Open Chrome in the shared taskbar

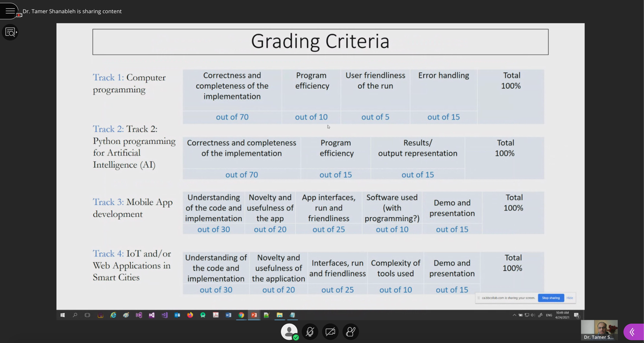click(x=241, y=315)
